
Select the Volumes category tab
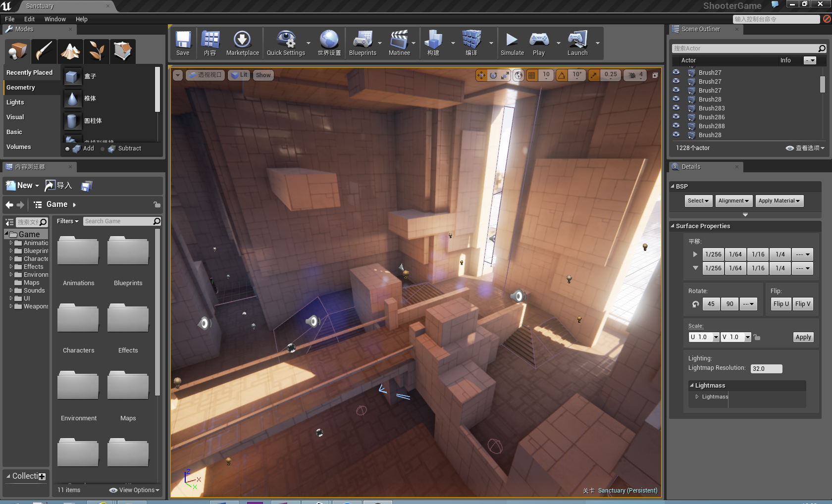tap(32, 147)
